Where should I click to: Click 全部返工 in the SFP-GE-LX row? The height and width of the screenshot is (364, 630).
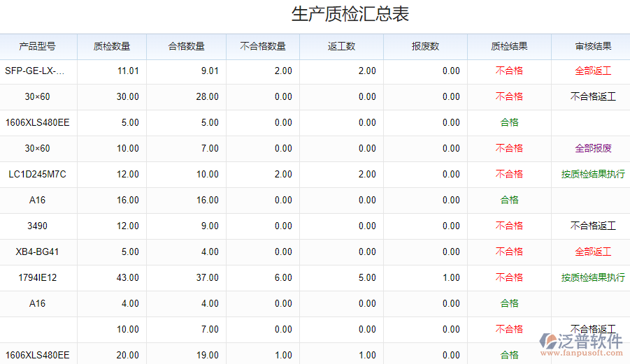[593, 71]
